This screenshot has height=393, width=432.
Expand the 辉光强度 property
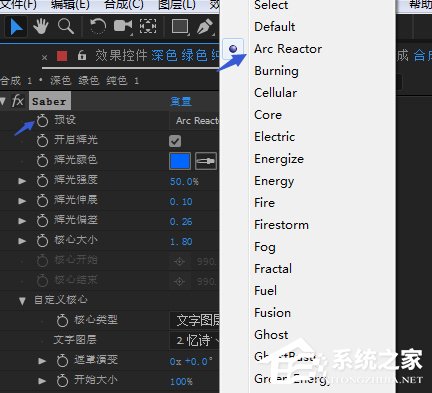pyautogui.click(x=22, y=181)
